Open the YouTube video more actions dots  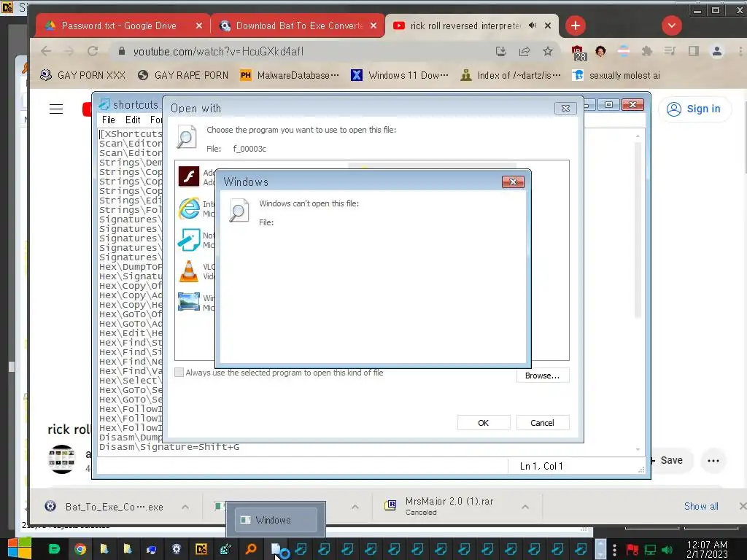tap(713, 461)
